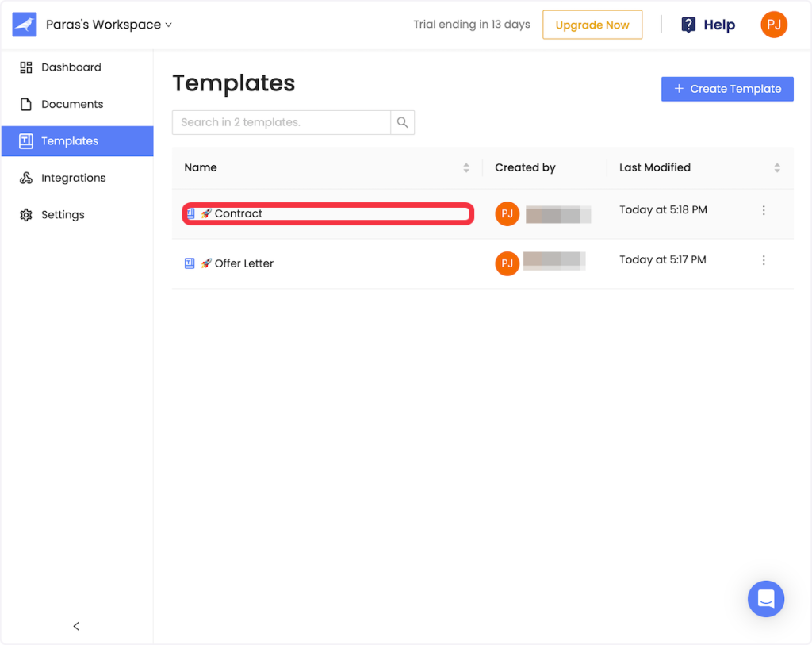The width and height of the screenshot is (812, 645).
Task: Open three-dot menu for Contract template
Action: (x=764, y=210)
